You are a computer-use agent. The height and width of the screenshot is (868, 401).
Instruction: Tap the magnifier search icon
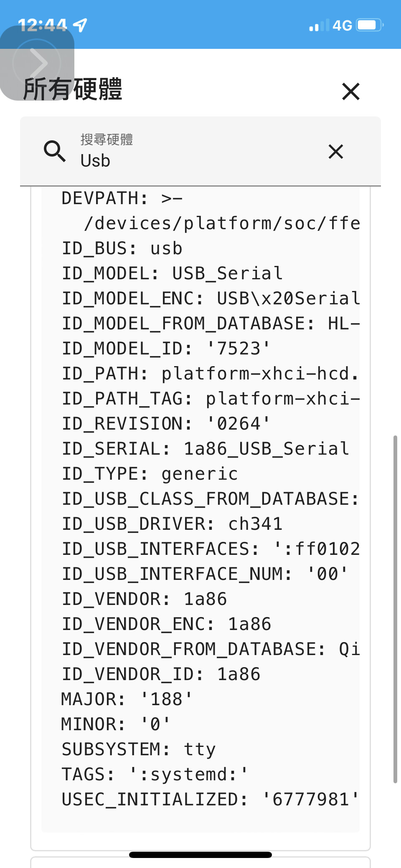tap(55, 151)
